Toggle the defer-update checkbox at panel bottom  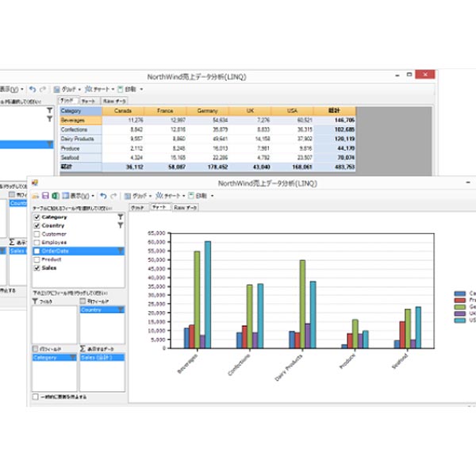tap(36, 397)
